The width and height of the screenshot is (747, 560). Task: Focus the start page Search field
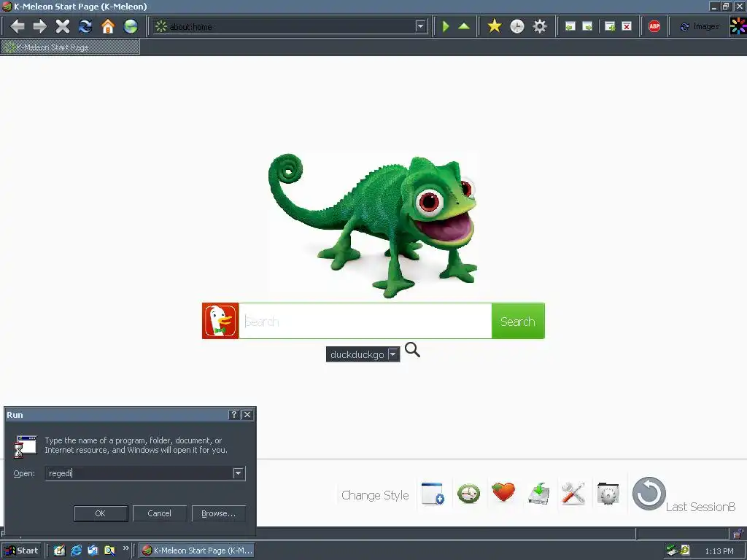pyautogui.click(x=365, y=321)
